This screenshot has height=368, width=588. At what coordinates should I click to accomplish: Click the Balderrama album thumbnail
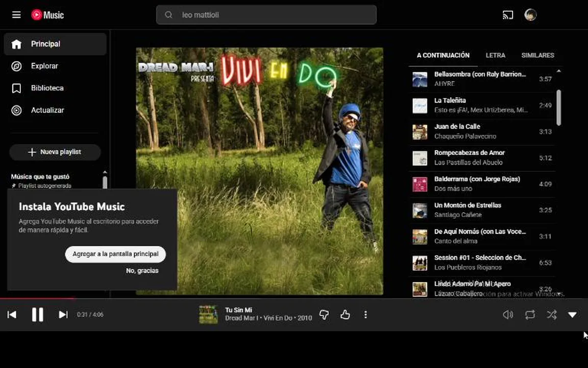[x=420, y=185]
